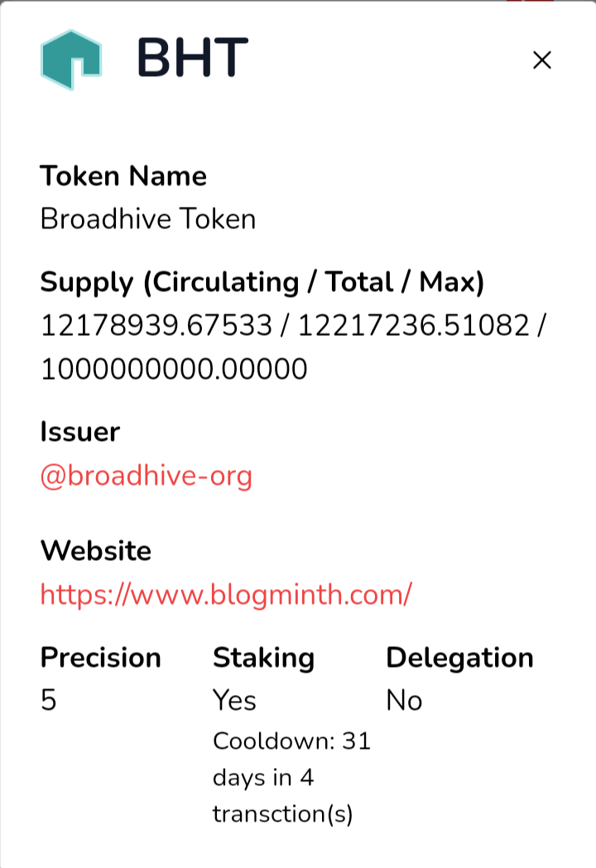
Task: Click the Precision label
Action: [101, 658]
